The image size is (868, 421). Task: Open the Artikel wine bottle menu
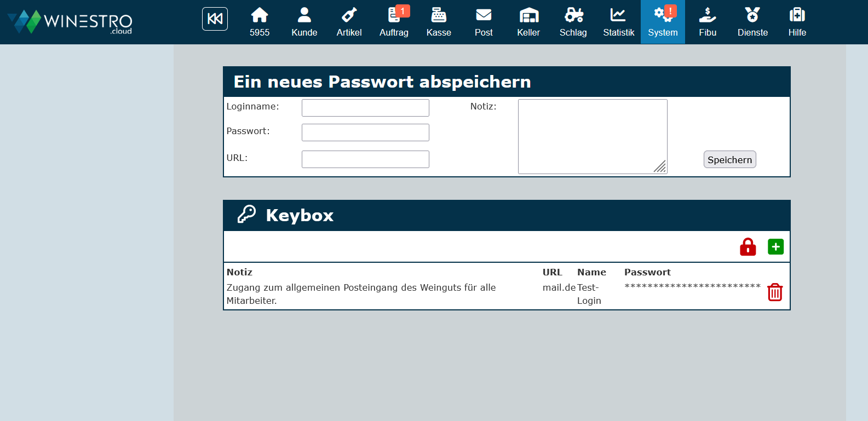coord(349,22)
